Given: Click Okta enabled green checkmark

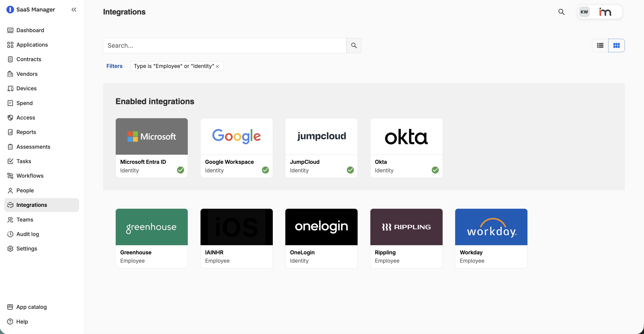Looking at the screenshot, I should [x=435, y=170].
